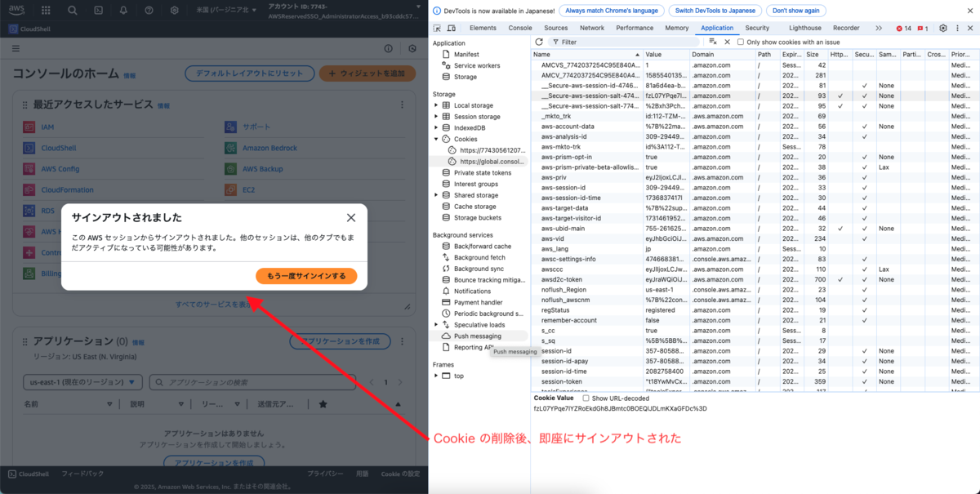Screen dimensions: 980x494
Task: Open CloudShell from the top navigation bar
Action: click(x=100, y=11)
